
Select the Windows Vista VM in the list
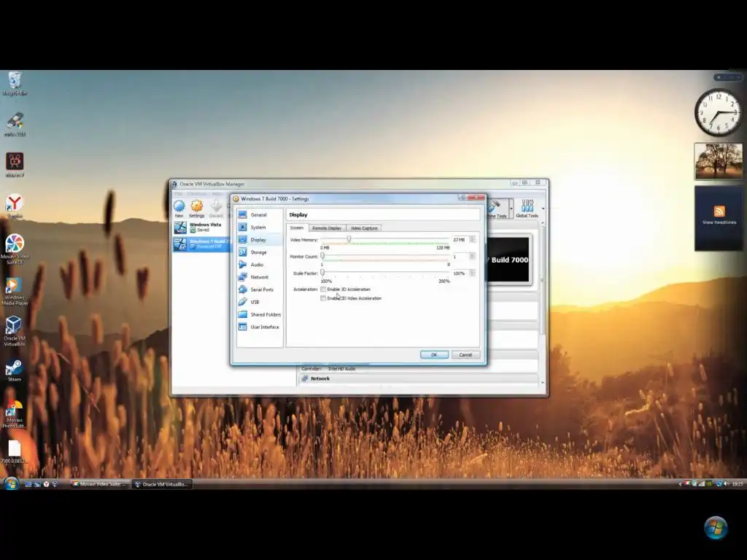201,227
